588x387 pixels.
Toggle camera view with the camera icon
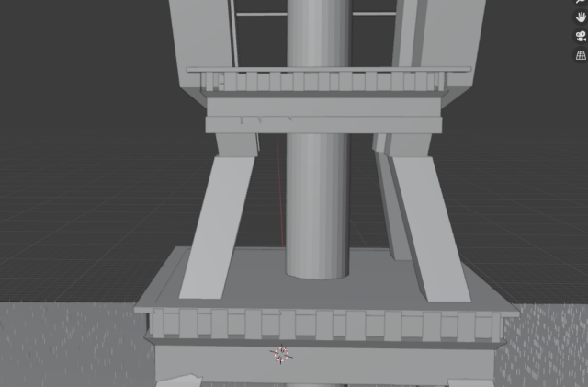[x=581, y=37]
